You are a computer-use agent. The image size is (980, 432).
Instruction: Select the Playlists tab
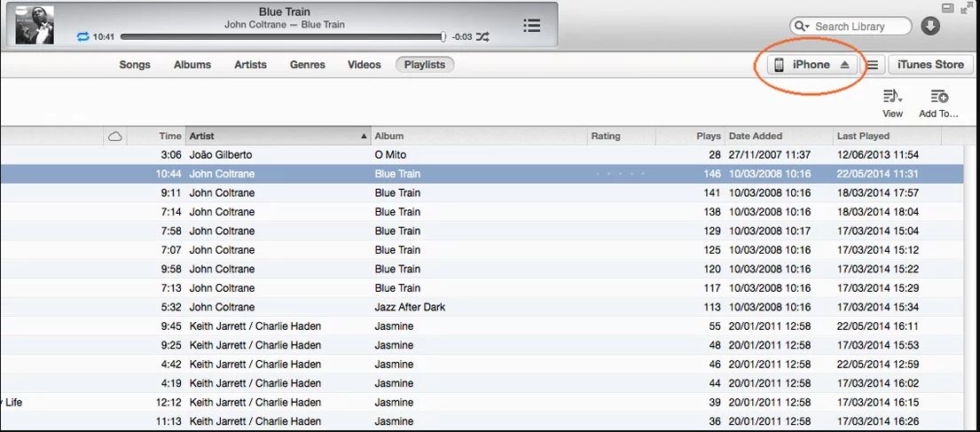(425, 65)
